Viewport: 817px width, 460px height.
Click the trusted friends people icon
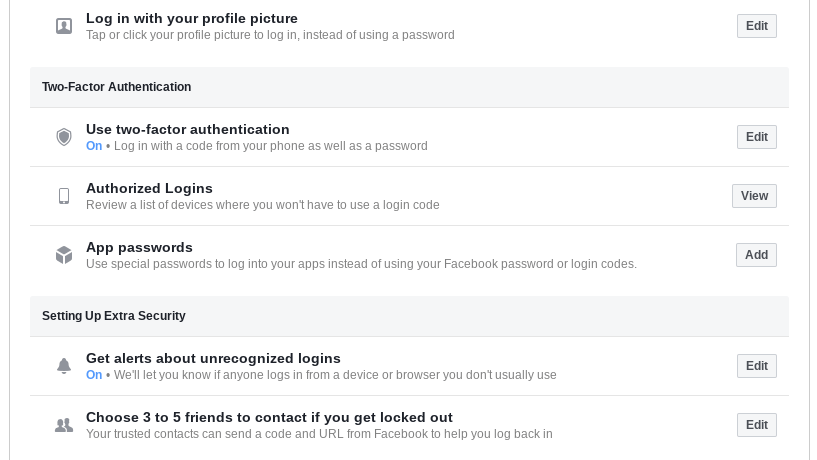64,425
